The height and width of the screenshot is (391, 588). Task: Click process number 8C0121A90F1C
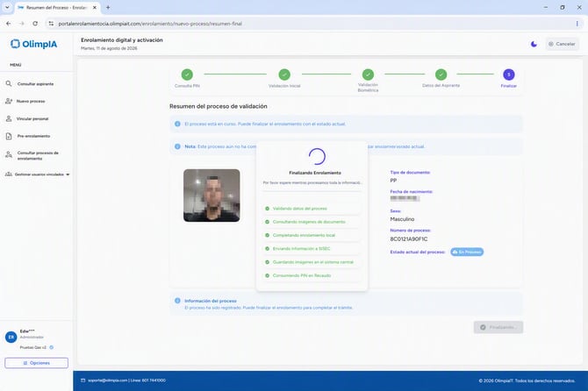(409, 239)
